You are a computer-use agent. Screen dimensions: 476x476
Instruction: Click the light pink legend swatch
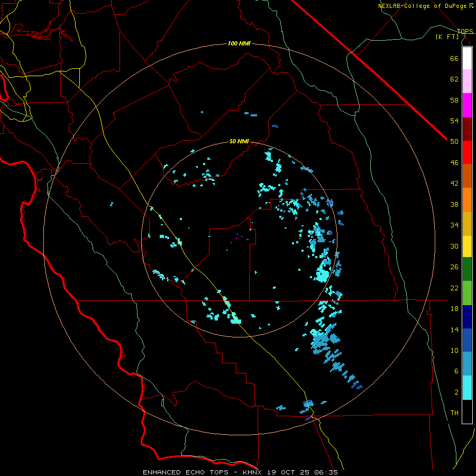click(467, 81)
